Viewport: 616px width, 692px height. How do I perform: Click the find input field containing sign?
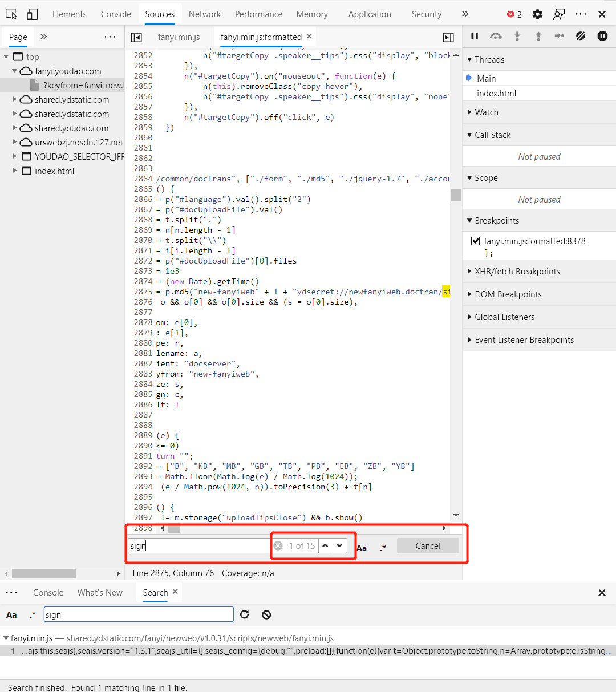coord(199,546)
